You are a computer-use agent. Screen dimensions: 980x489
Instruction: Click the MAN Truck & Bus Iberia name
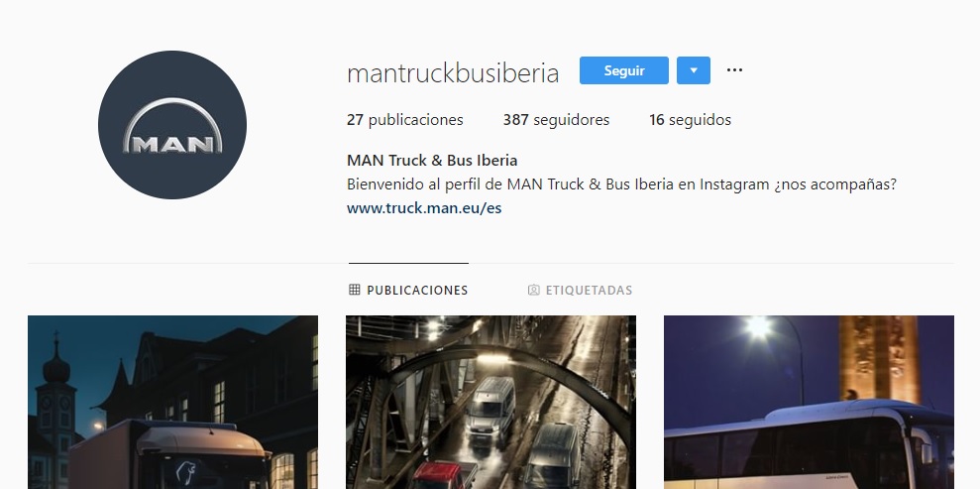click(x=432, y=161)
